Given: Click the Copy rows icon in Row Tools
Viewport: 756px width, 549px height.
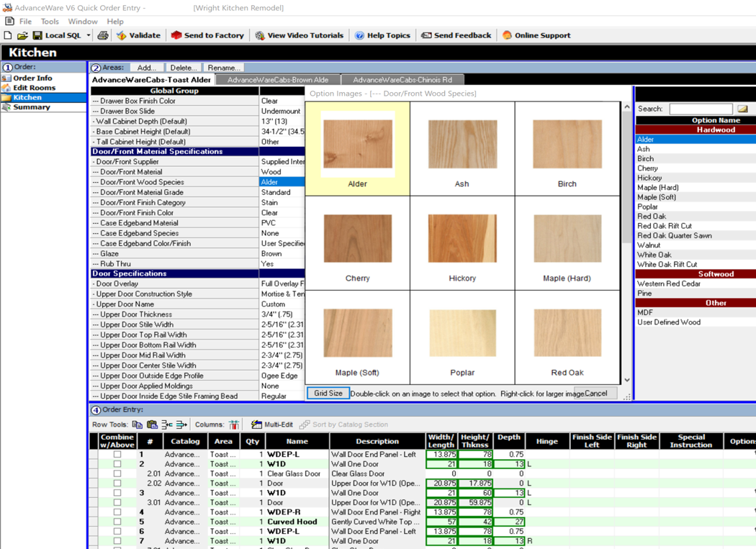Looking at the screenshot, I should [138, 425].
